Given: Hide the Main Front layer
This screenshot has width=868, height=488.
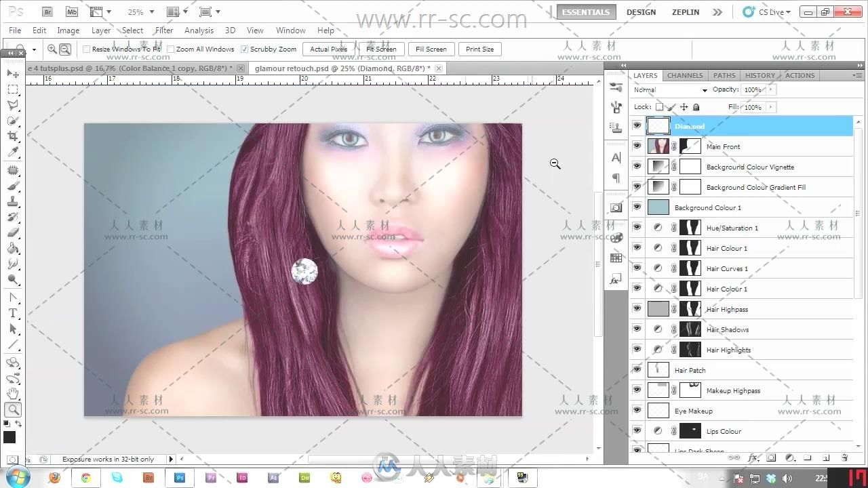Looking at the screenshot, I should tap(637, 146).
